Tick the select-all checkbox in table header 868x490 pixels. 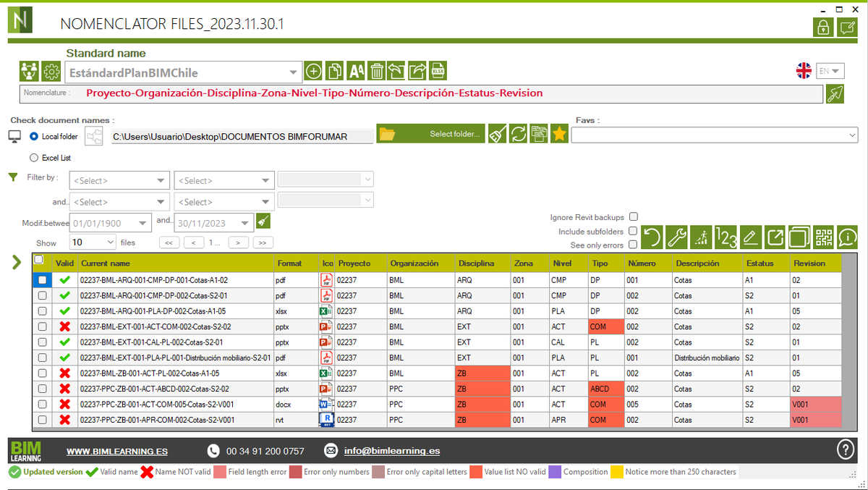point(38,259)
